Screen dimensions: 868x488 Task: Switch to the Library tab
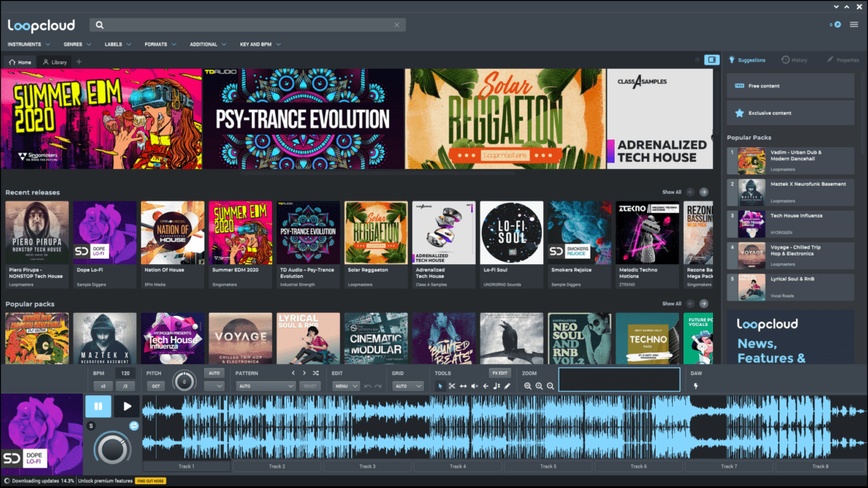pos(55,62)
